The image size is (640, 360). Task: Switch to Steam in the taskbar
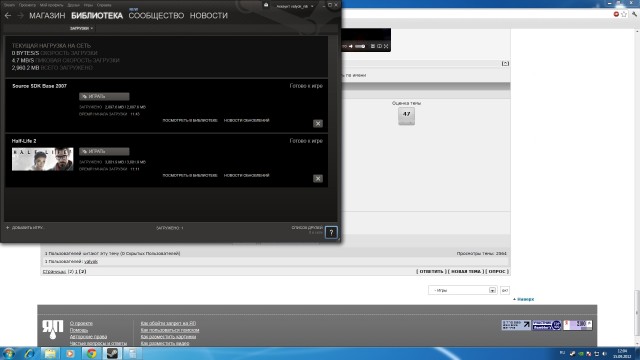coord(112,353)
